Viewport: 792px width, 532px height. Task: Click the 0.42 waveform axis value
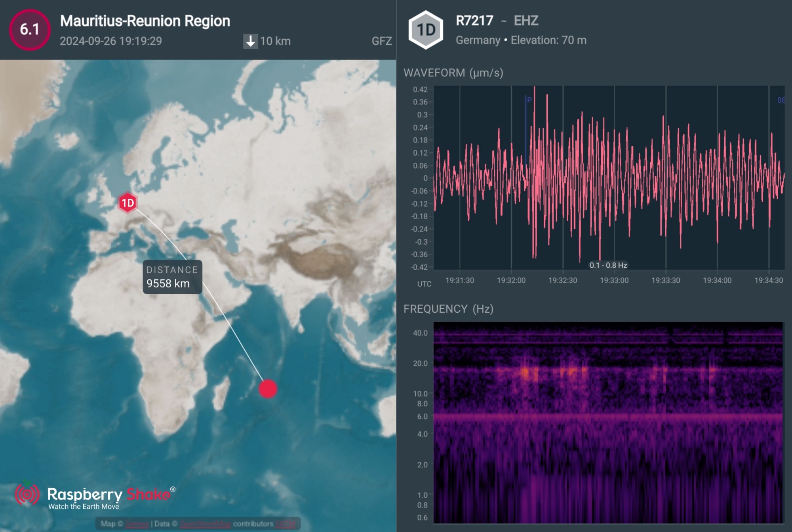[420, 89]
